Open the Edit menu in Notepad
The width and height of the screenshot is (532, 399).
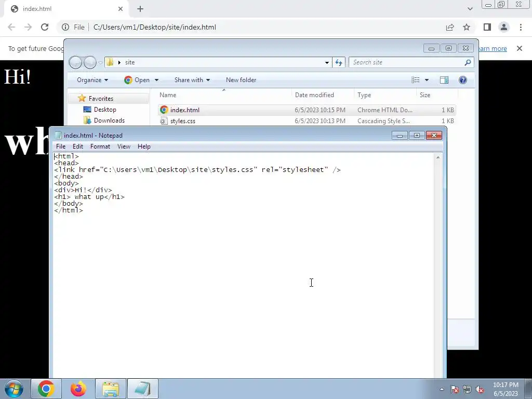(x=78, y=146)
